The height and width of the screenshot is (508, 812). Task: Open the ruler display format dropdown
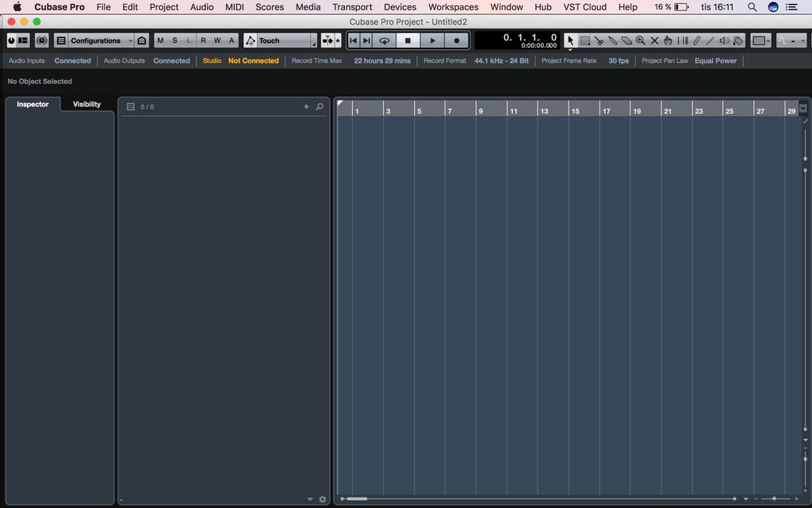(x=802, y=109)
